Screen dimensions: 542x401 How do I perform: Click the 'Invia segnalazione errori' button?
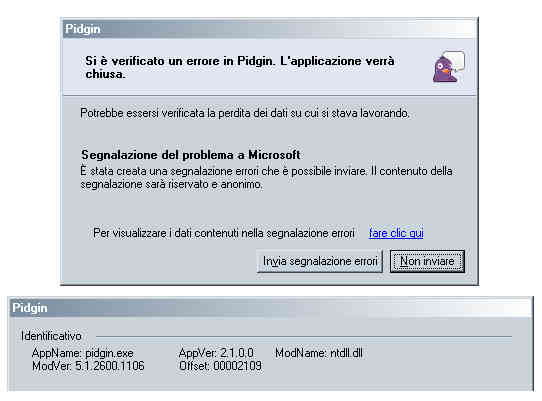(x=320, y=261)
